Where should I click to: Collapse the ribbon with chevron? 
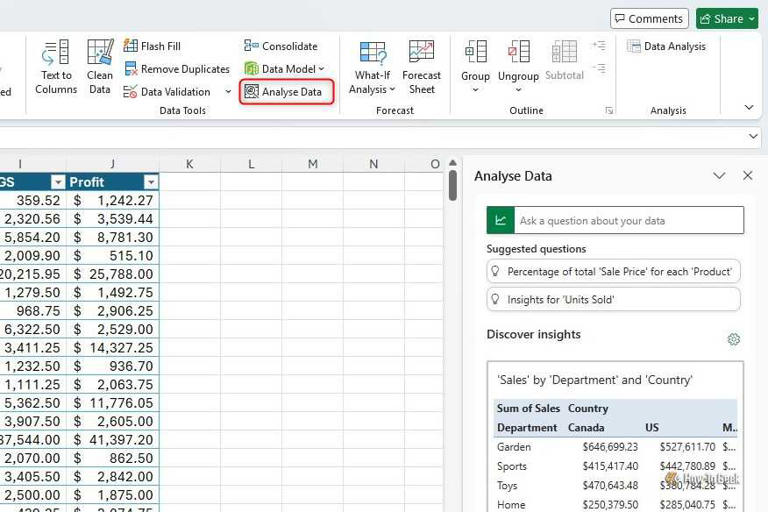pos(748,107)
